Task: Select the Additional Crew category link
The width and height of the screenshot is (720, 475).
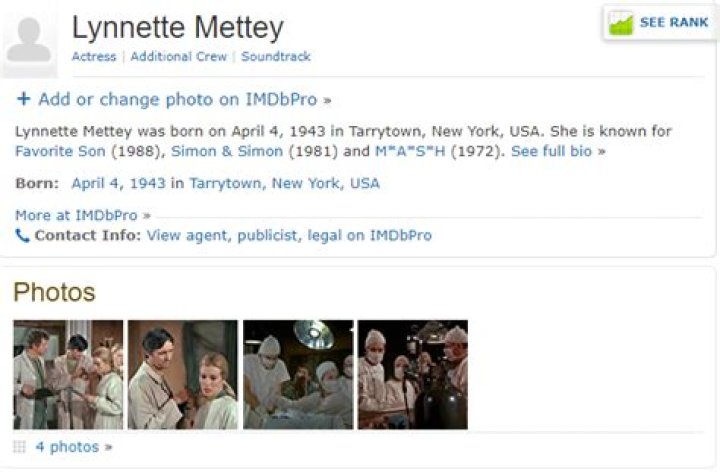Action: [179, 57]
